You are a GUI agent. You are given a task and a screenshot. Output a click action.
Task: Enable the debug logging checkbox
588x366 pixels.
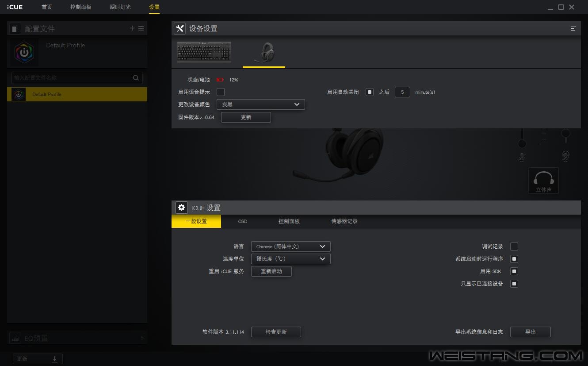(x=514, y=247)
